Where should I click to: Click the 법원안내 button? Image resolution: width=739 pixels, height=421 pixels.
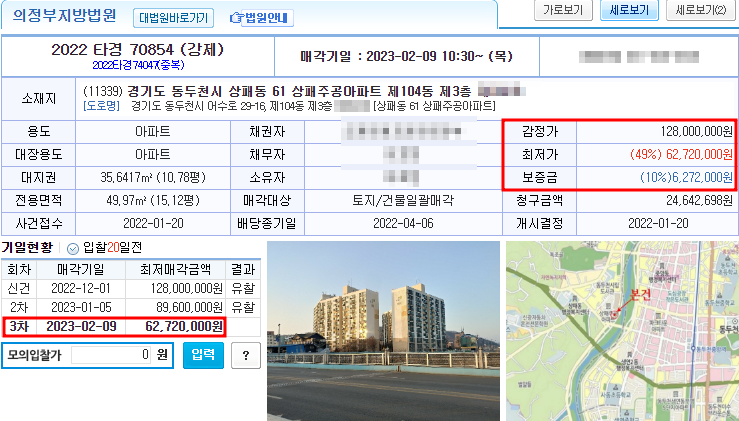click(x=267, y=18)
